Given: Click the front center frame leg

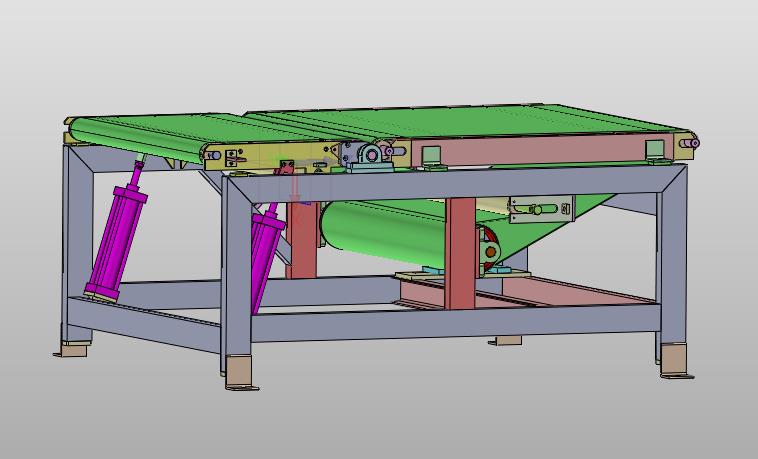Looking at the screenshot, I should point(237,270).
